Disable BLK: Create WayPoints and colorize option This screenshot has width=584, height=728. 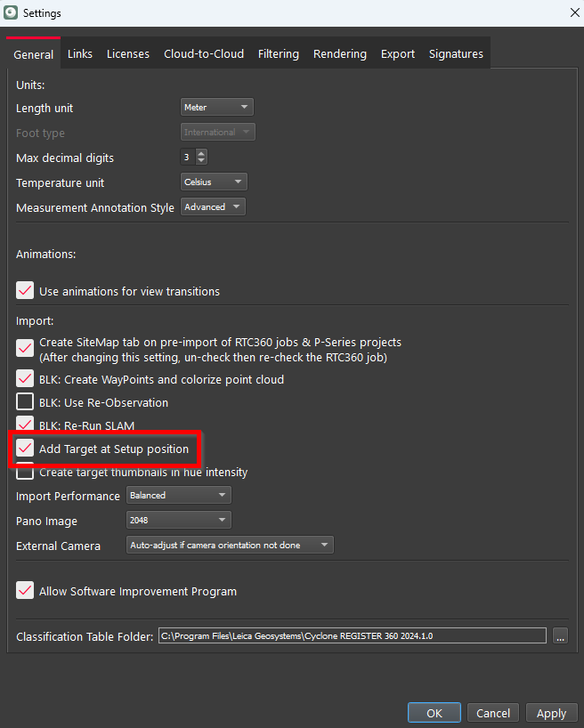25,379
